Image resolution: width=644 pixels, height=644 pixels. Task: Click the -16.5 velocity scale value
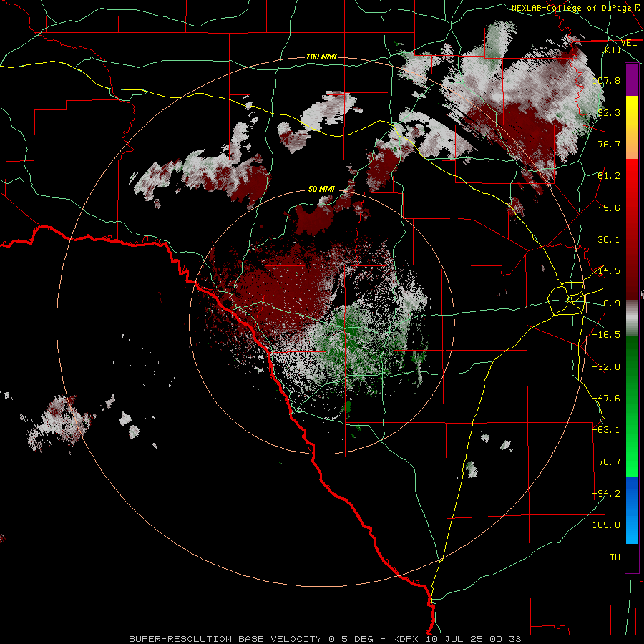607,335
